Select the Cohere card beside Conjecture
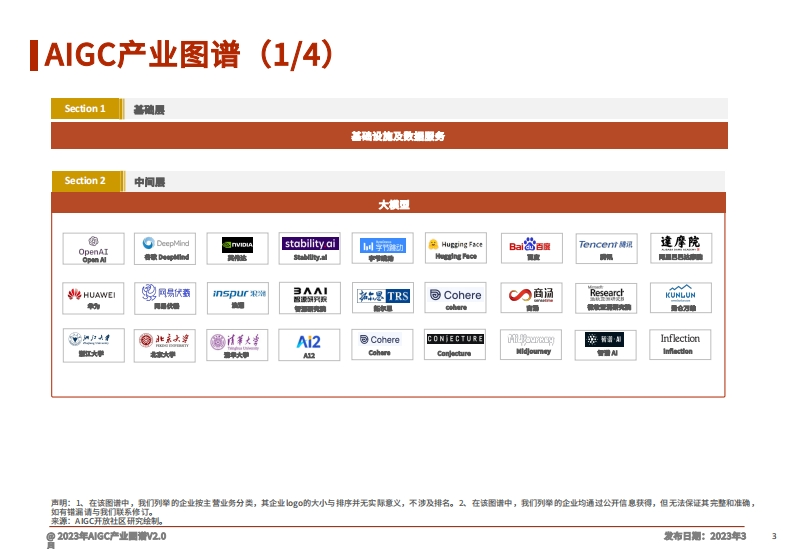The width and height of the screenshot is (793, 549). (382, 345)
